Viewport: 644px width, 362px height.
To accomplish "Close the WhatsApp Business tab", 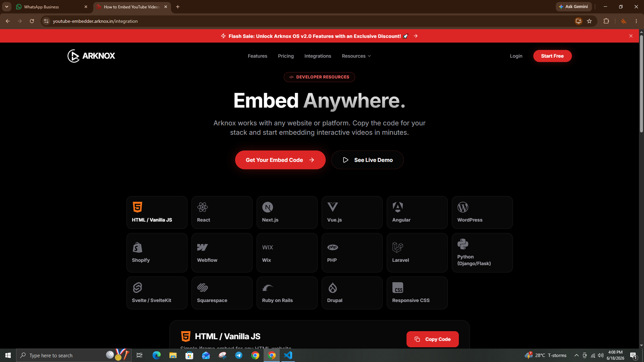I will [x=86, y=7].
